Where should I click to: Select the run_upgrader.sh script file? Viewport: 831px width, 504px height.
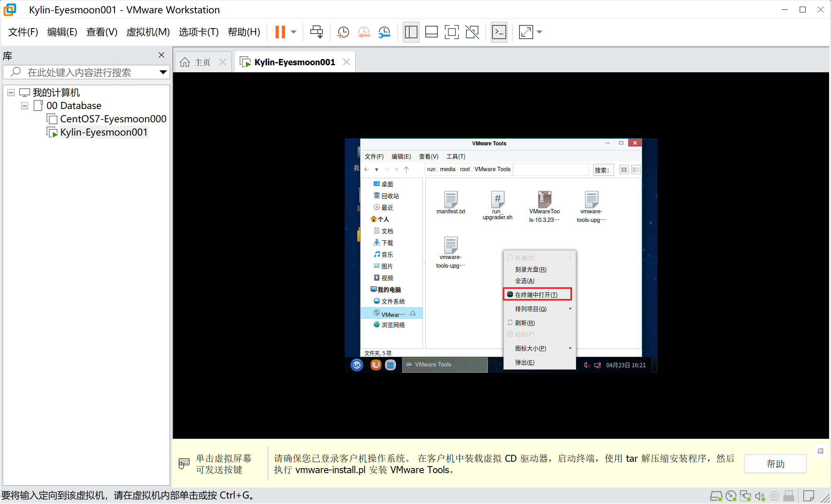pyautogui.click(x=497, y=206)
